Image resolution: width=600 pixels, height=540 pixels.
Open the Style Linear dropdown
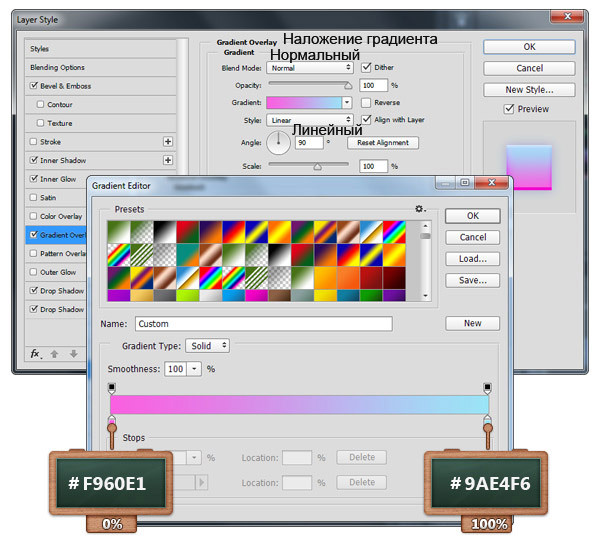point(310,120)
